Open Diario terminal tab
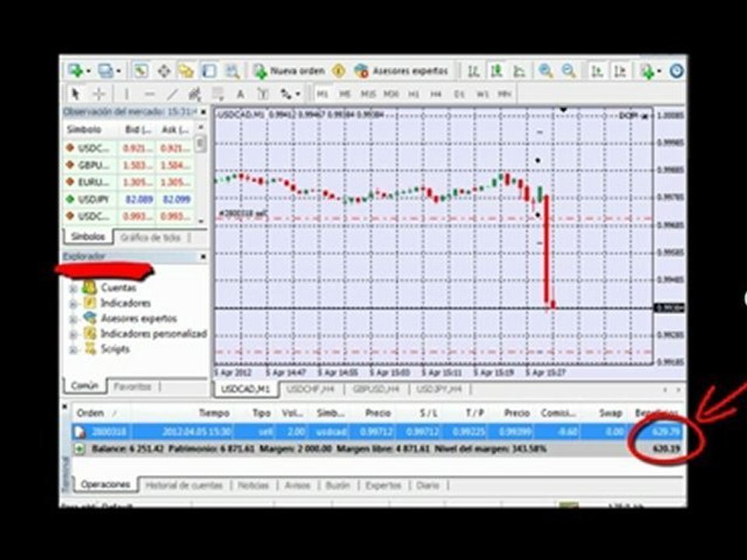The height and width of the screenshot is (560, 747). pos(428,485)
